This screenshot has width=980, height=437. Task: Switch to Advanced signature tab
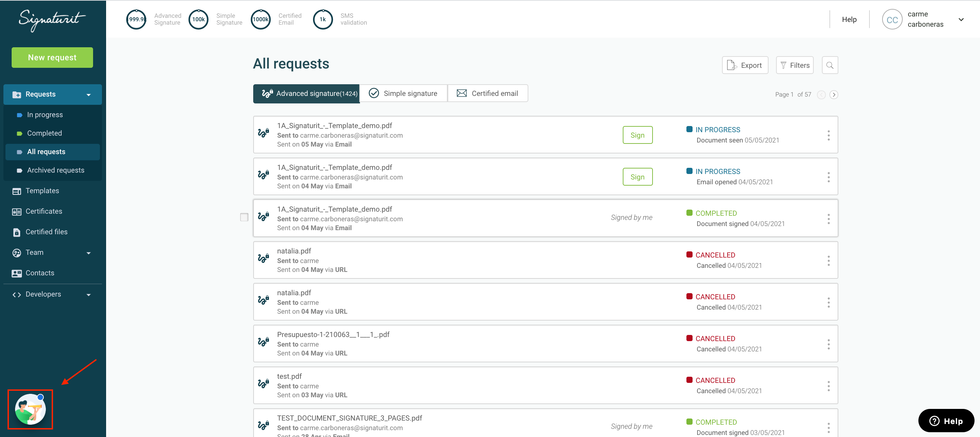[306, 93]
